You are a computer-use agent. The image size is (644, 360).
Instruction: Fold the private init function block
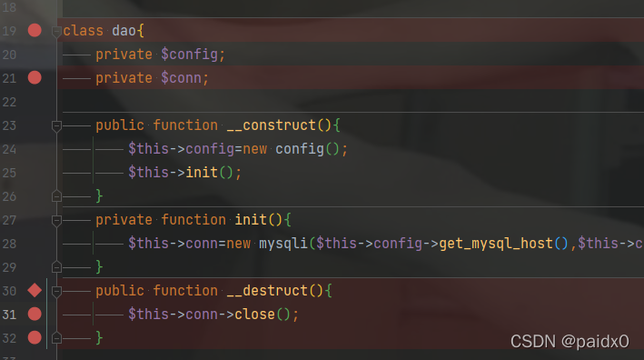(56, 221)
